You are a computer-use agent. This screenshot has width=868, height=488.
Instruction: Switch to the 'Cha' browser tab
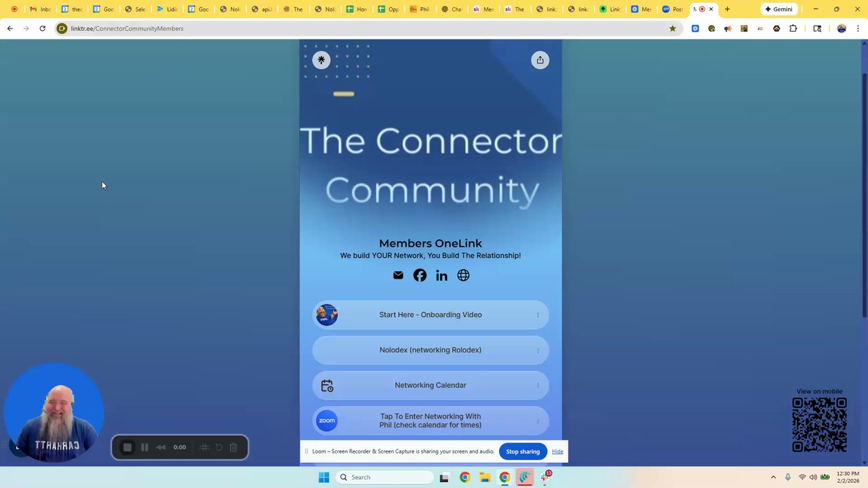pos(452,9)
